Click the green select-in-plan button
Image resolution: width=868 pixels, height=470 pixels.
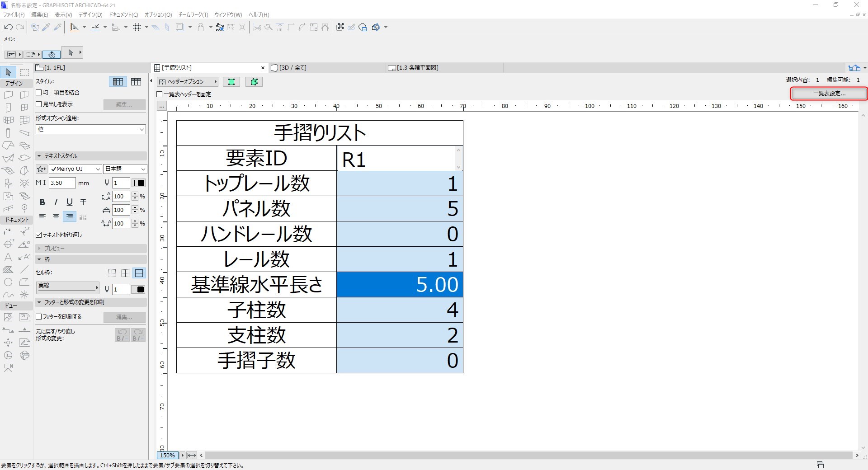(231, 82)
